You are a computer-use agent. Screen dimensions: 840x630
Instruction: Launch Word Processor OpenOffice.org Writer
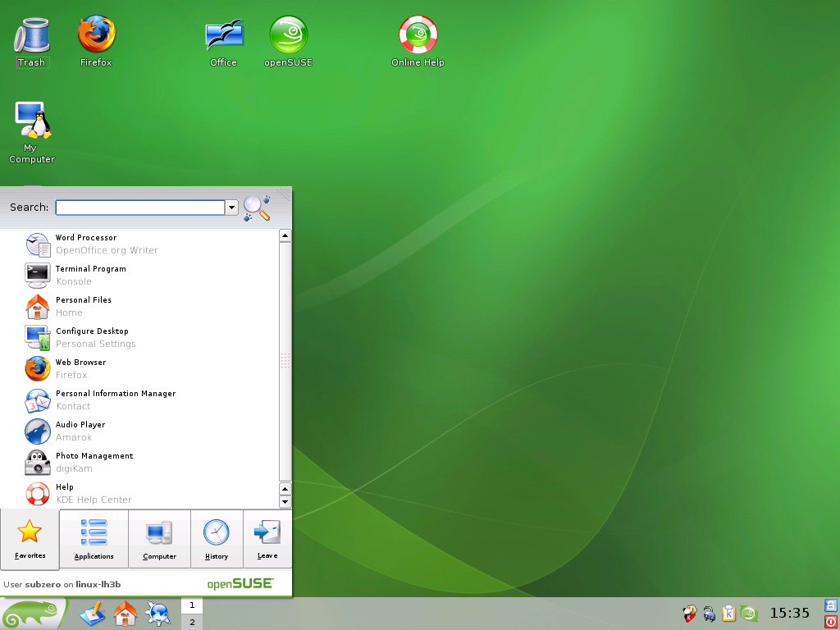click(x=139, y=244)
